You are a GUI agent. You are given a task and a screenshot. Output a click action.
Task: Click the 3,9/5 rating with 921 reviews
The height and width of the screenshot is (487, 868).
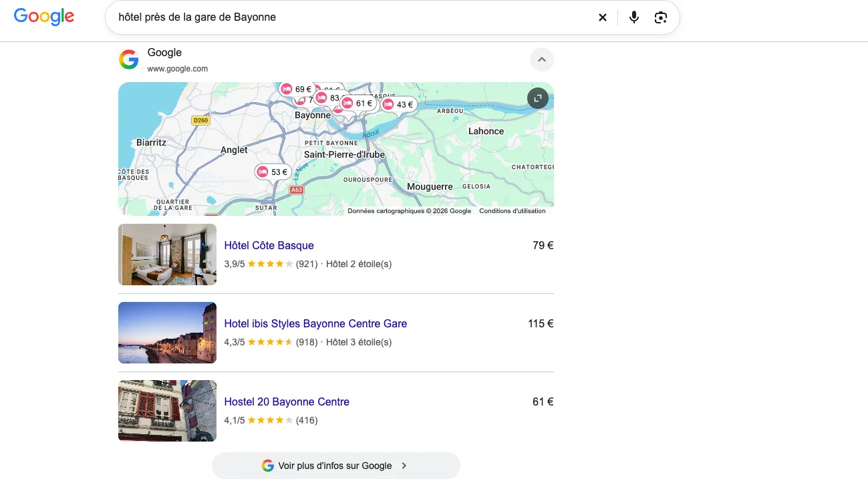coord(271,264)
